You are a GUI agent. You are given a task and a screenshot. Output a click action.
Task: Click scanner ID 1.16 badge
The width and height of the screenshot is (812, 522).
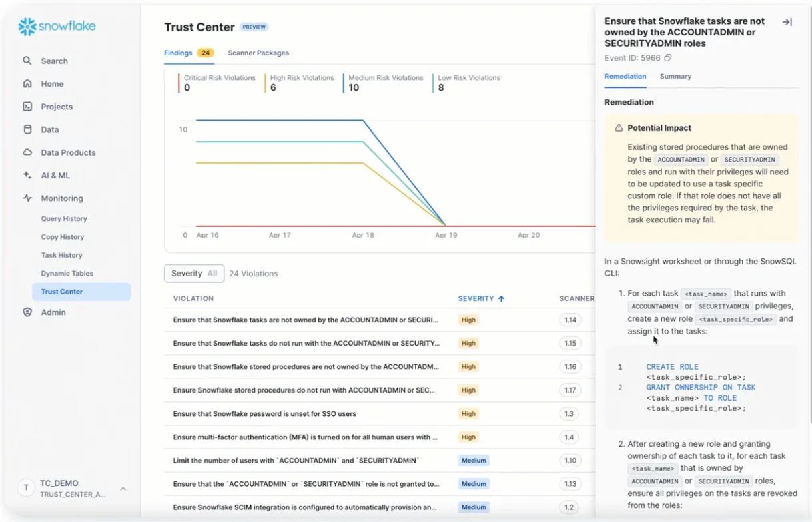(x=570, y=366)
